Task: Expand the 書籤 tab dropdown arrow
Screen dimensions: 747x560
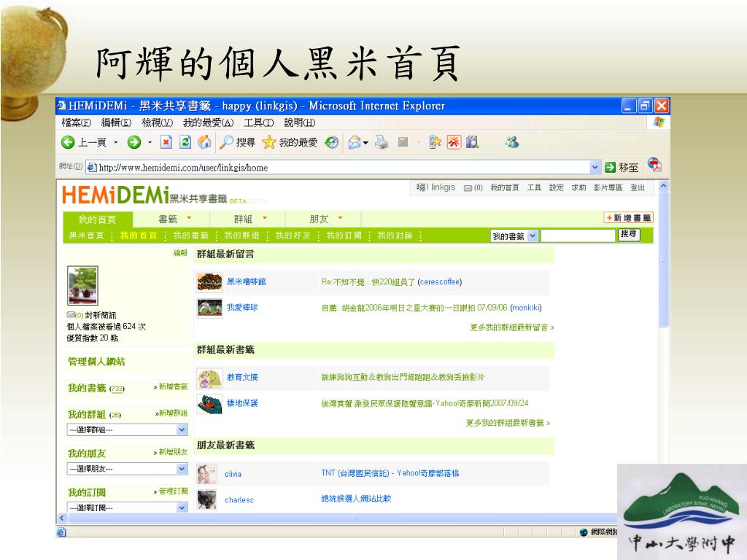Action: click(189, 218)
